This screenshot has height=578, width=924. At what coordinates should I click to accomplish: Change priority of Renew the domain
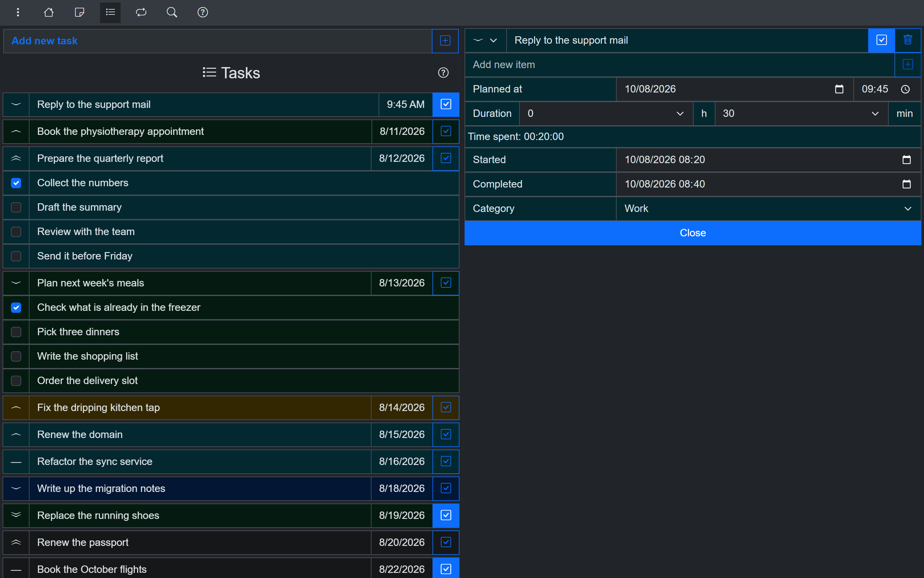(x=16, y=435)
